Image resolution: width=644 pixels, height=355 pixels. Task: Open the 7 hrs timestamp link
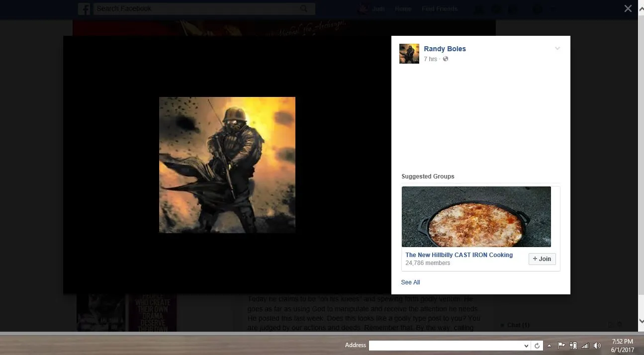[430, 59]
